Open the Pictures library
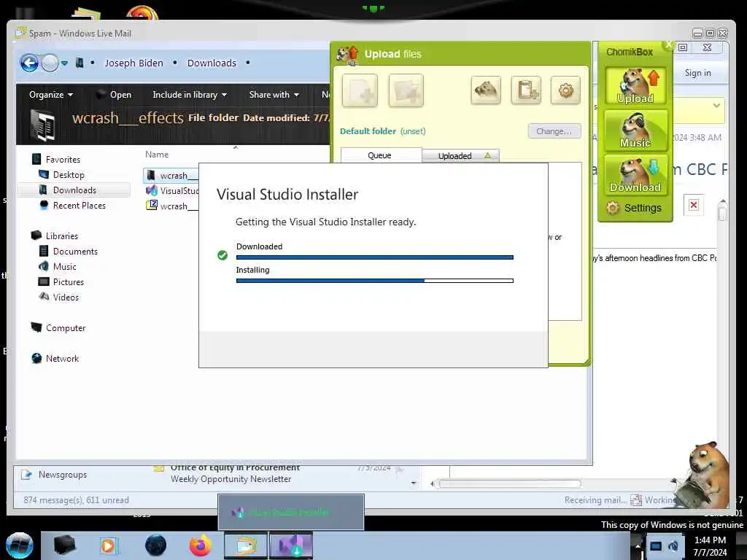 tap(61, 282)
